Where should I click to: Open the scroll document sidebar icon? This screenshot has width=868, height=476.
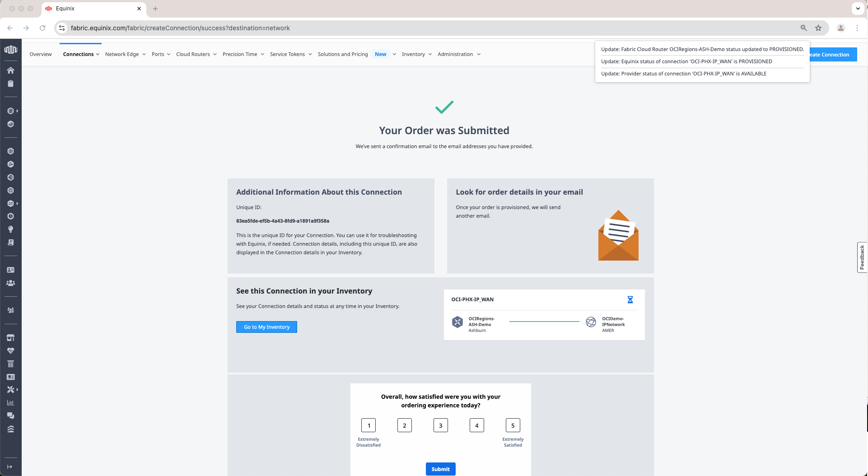[11, 243]
